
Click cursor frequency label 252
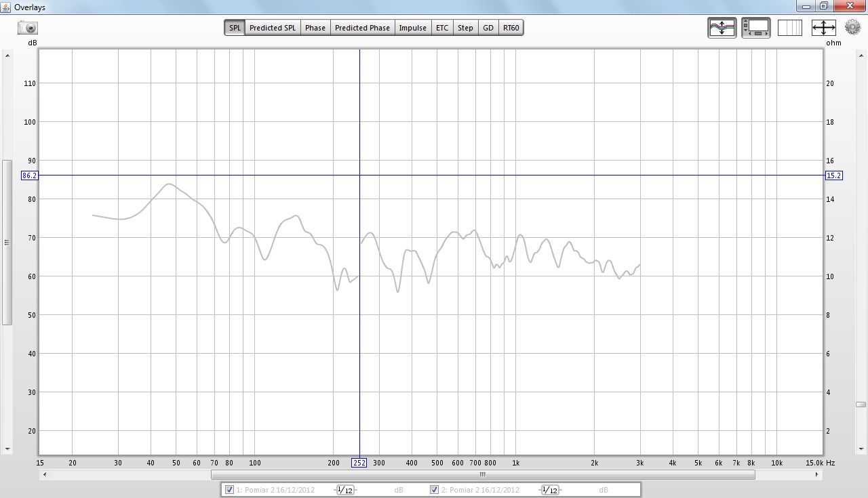[359, 463]
